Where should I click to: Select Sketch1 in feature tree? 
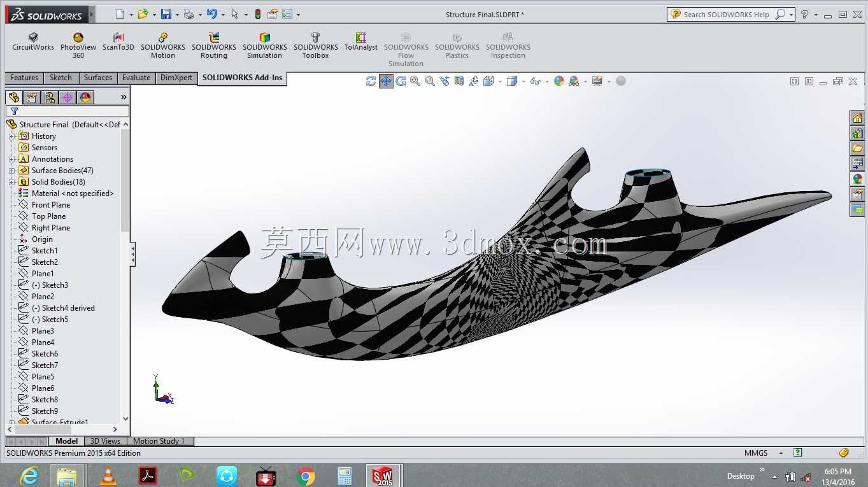(45, 251)
